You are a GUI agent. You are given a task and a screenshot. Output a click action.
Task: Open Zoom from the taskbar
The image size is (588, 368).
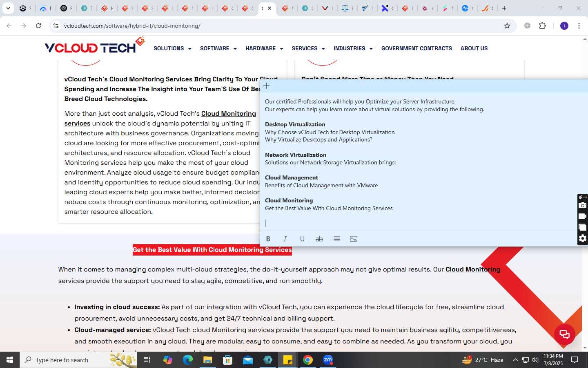328,360
